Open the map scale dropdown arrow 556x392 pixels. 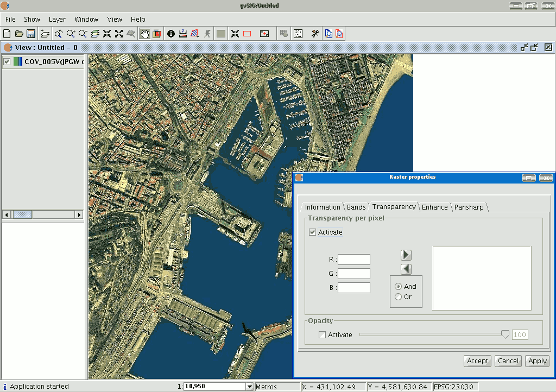click(x=250, y=387)
